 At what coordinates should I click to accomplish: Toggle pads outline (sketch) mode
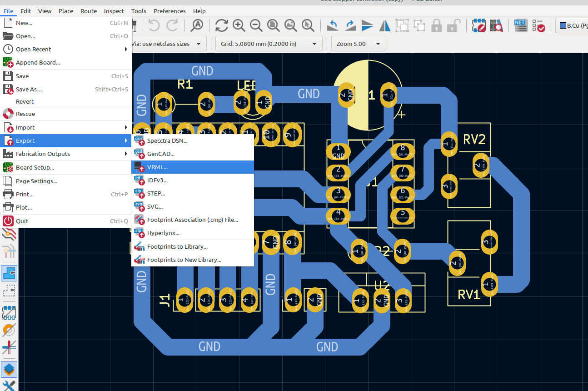pyautogui.click(x=9, y=313)
